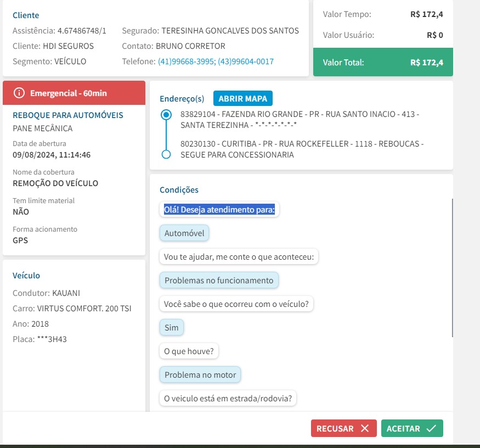Refuse the service with RECUSAR
Image resolution: width=480 pixels, height=448 pixels.
(x=343, y=428)
